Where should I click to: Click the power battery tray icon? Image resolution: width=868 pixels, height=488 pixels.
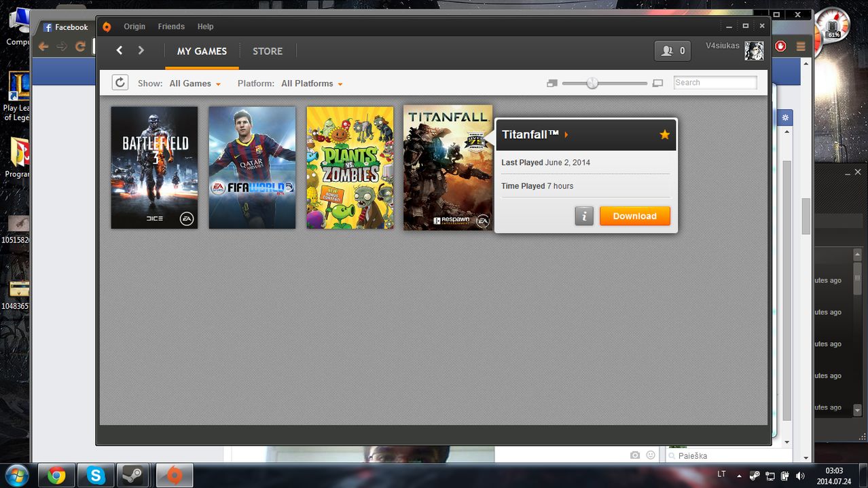pos(785,476)
